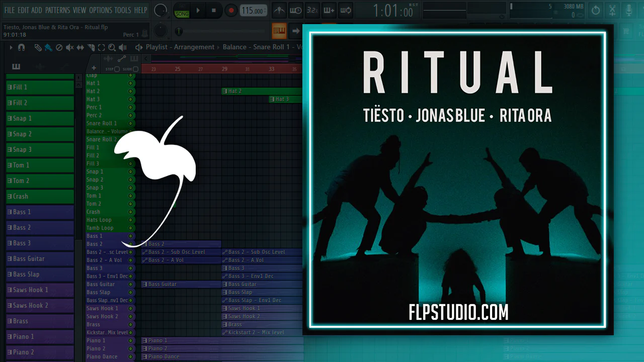Mute the Piano 1 track

[131, 340]
